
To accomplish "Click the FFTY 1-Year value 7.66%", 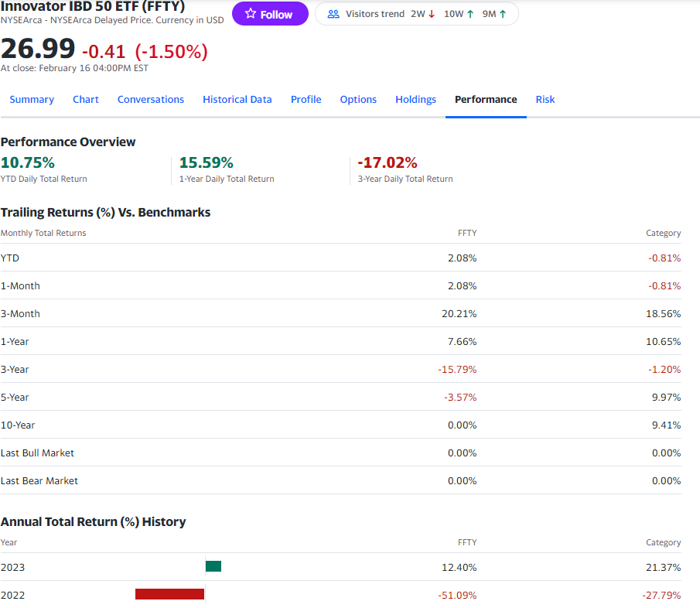I will click(462, 341).
